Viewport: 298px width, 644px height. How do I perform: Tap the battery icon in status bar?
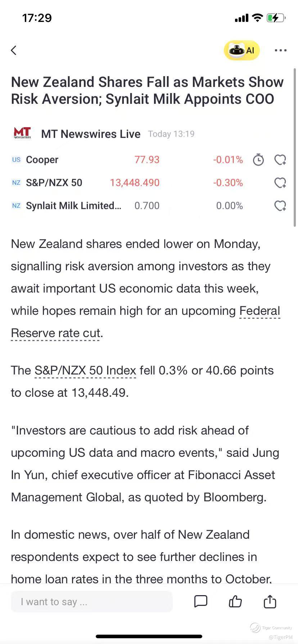[x=276, y=18]
